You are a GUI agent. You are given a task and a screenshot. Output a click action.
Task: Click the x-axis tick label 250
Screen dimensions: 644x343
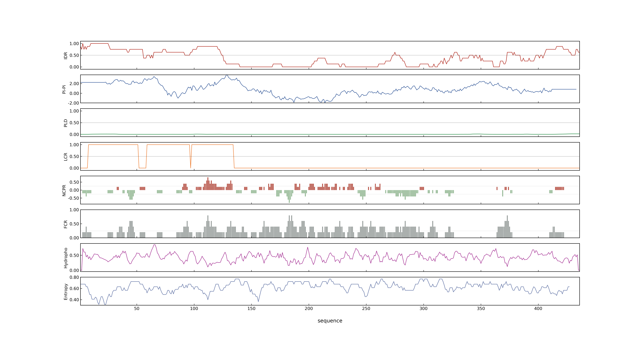366,309
